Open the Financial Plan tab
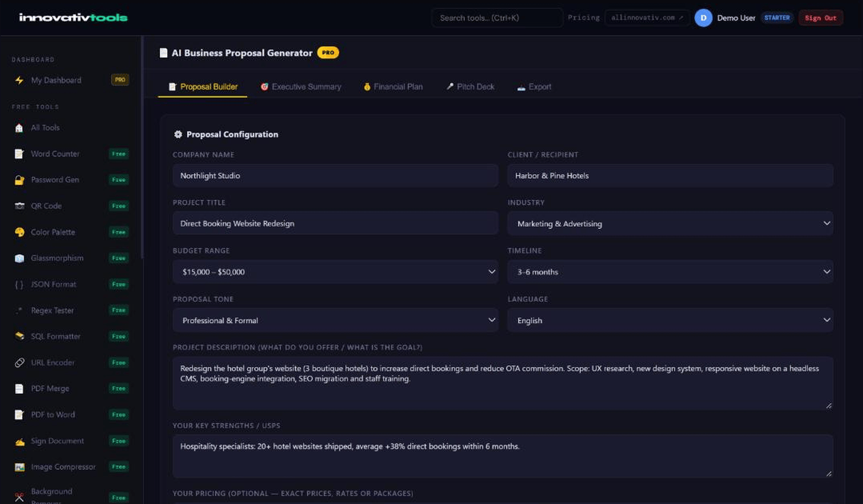The height and width of the screenshot is (504, 863). click(393, 87)
